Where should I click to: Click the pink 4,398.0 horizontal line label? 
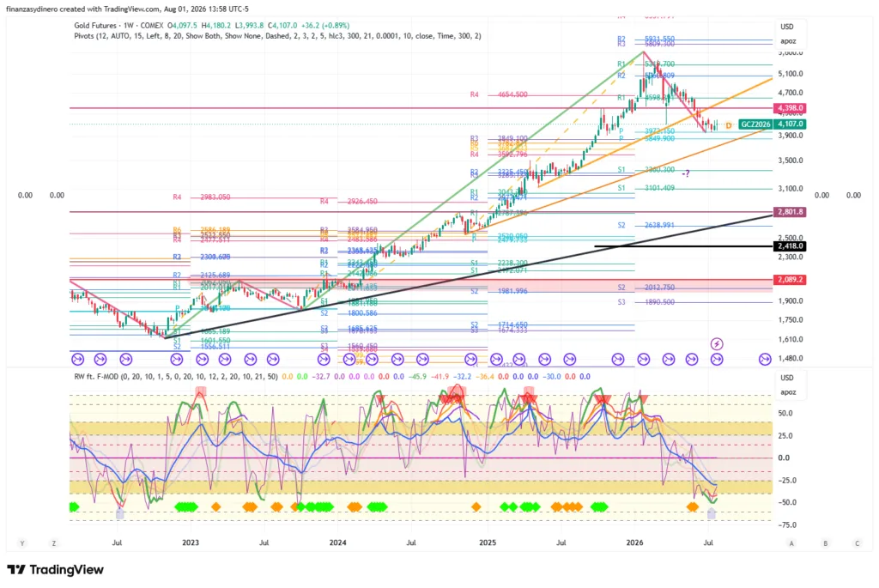[x=790, y=107]
